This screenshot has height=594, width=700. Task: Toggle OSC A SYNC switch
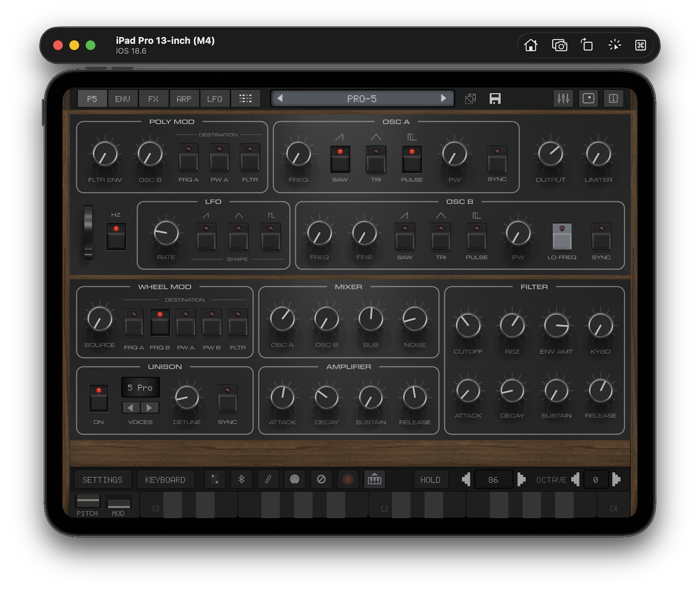point(497,159)
